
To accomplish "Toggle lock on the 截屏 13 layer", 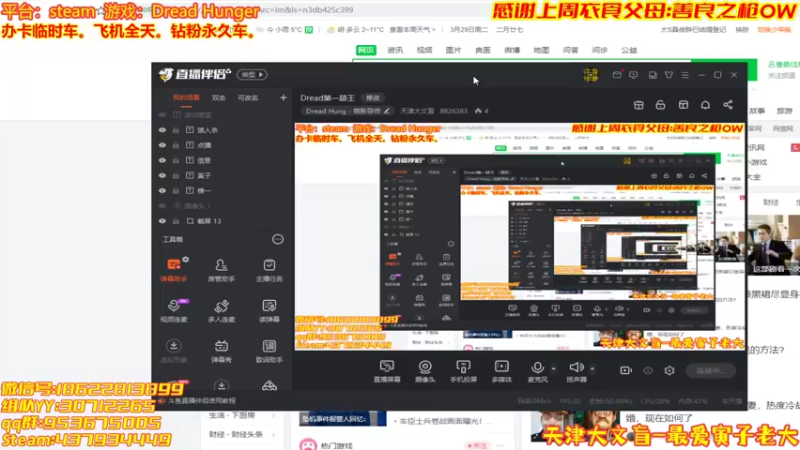I will coord(176,221).
